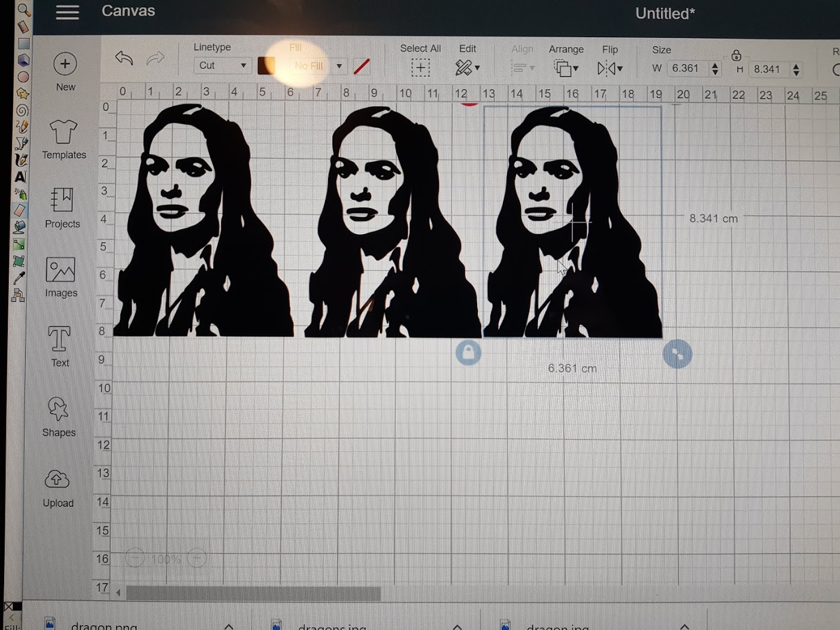Click the red-slash fill swatch
Image resolution: width=840 pixels, height=630 pixels.
click(362, 66)
